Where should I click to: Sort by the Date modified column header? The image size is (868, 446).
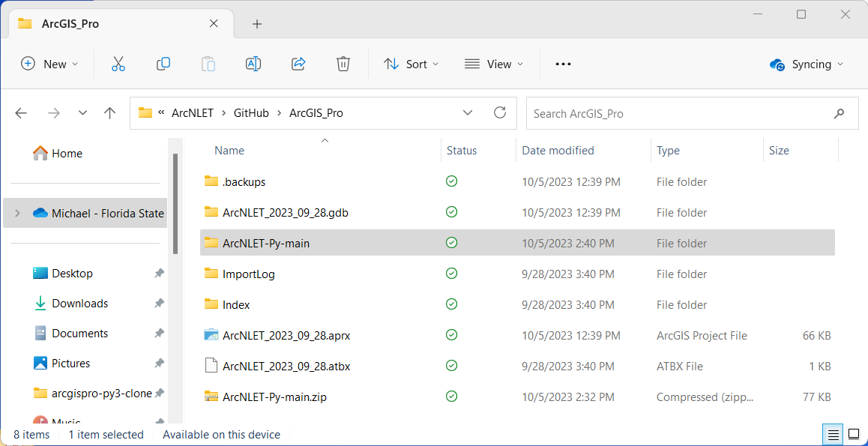(x=558, y=151)
